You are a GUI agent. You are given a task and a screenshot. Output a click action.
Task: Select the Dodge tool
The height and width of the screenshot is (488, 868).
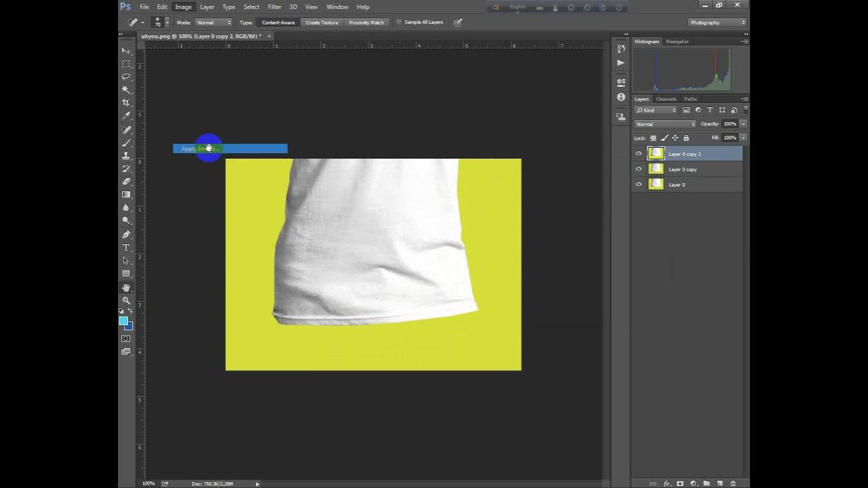[126, 220]
